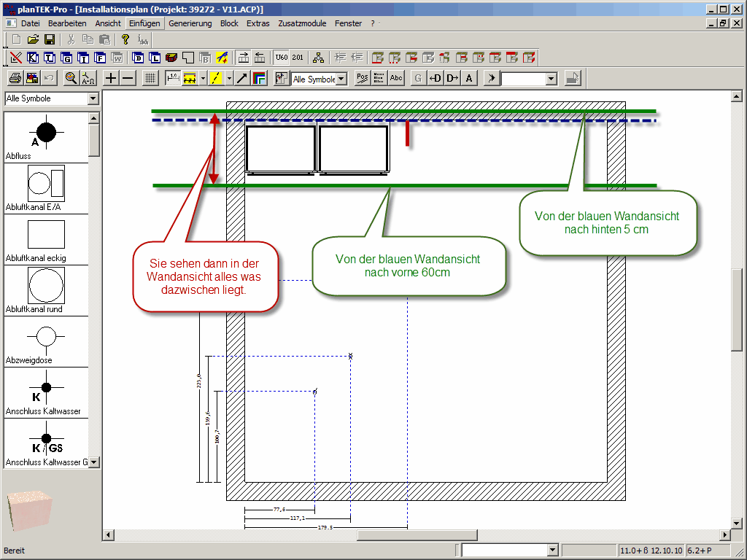Viewport: 747px width, 560px height.
Task: Open the status bar dropdown list
Action: [552, 550]
